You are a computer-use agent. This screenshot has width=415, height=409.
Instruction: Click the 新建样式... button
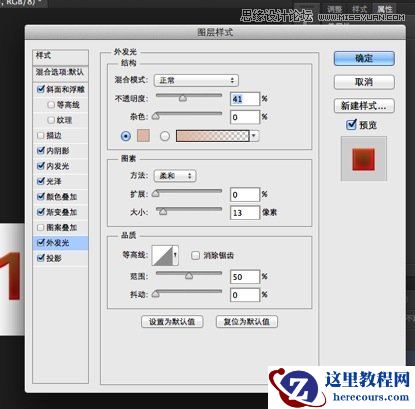coord(364,106)
